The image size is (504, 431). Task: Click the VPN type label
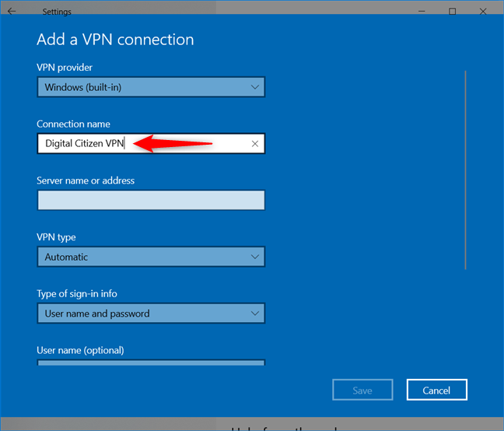pyautogui.click(x=56, y=237)
